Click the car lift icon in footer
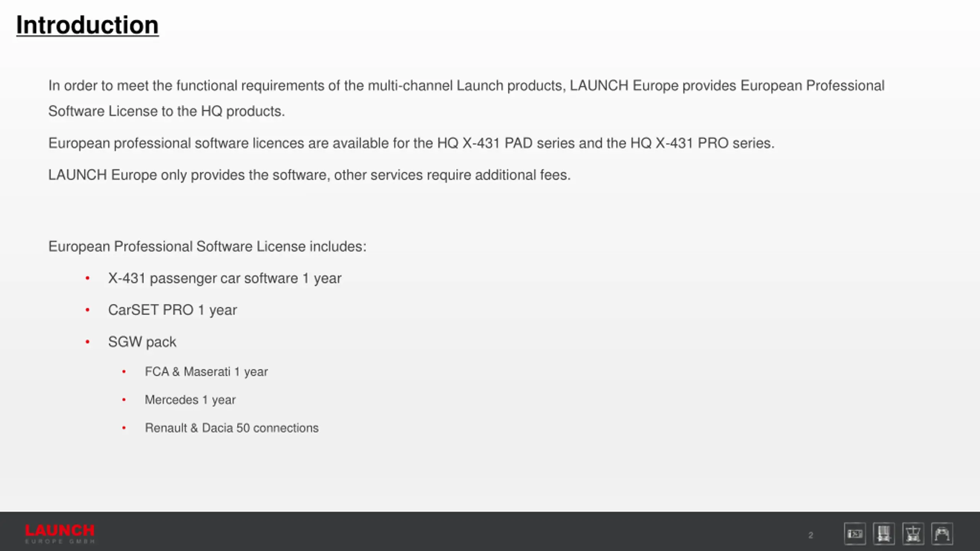980x551 pixels. (x=942, y=533)
